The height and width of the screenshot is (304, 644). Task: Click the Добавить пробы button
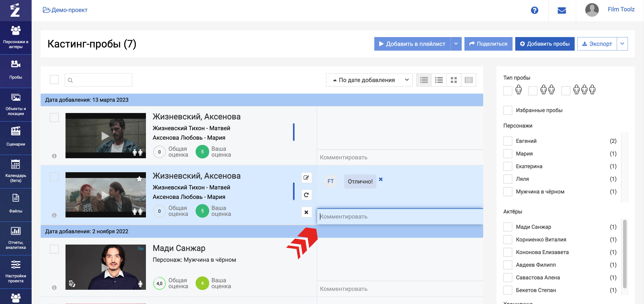coord(545,44)
